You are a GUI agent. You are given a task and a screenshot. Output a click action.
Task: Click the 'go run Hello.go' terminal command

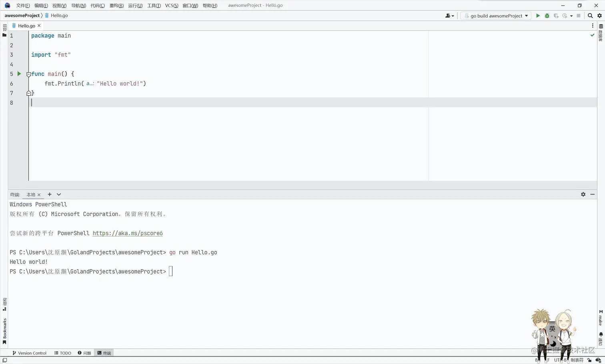pyautogui.click(x=193, y=252)
